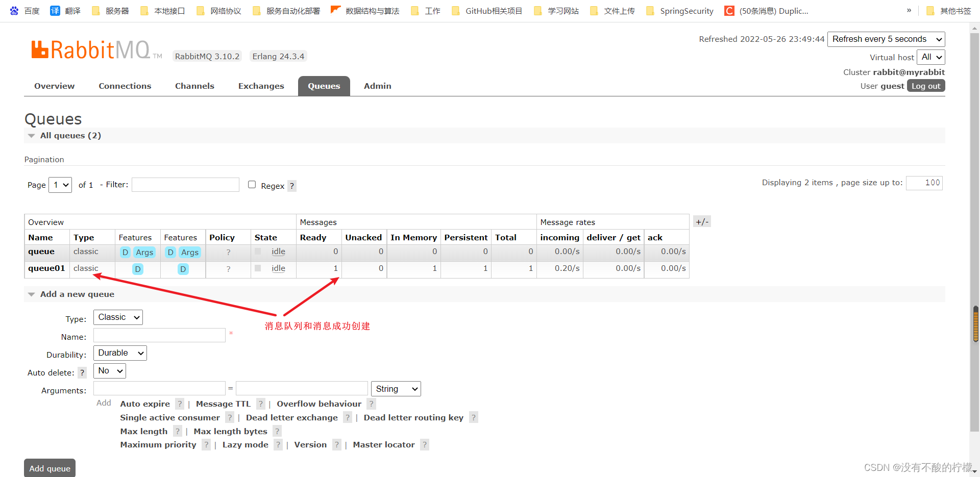Click the Lazy mode argument shortcut
The width and height of the screenshot is (980, 477).
click(245, 445)
